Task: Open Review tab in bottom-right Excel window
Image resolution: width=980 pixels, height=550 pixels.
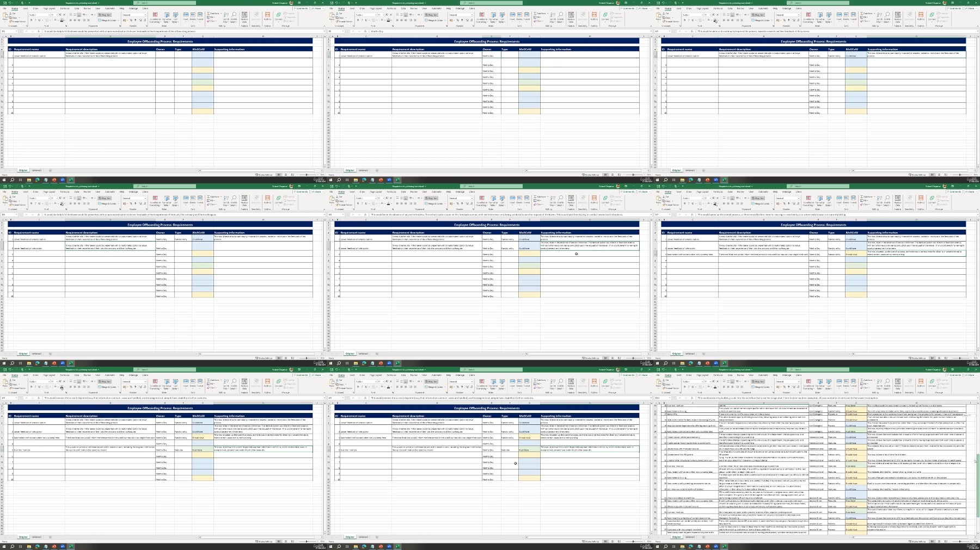Action: pyautogui.click(x=740, y=375)
